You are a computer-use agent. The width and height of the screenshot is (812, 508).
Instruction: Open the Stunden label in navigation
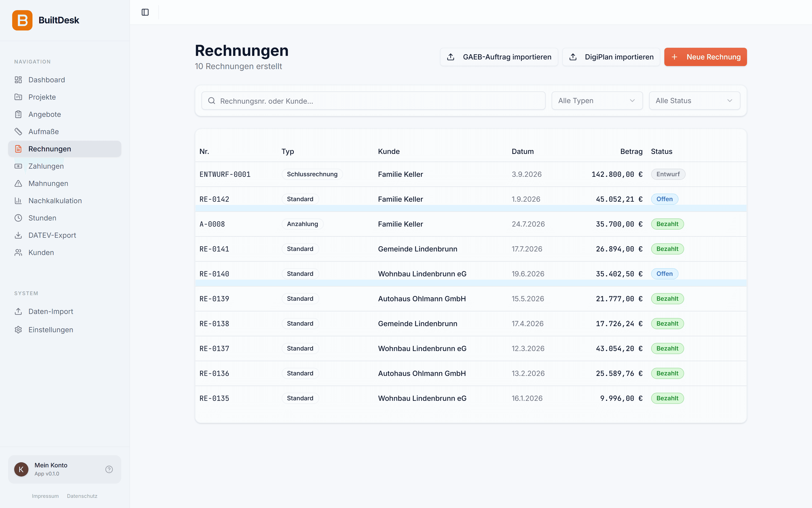point(42,218)
